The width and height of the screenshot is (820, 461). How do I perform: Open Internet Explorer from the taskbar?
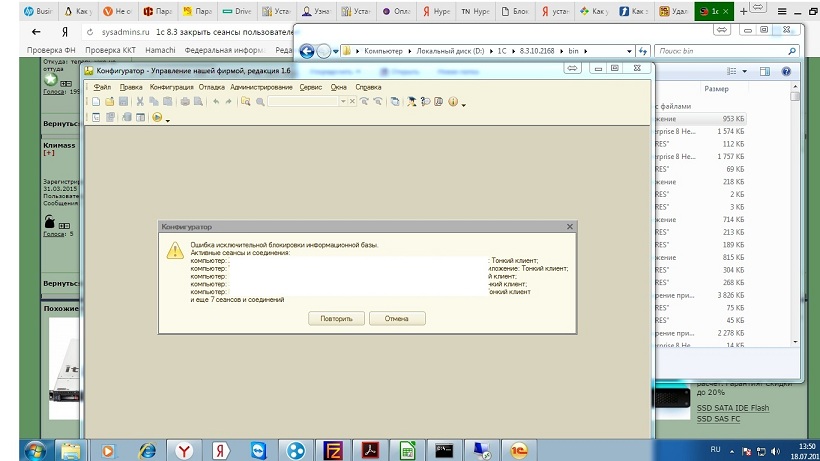tap(147, 450)
